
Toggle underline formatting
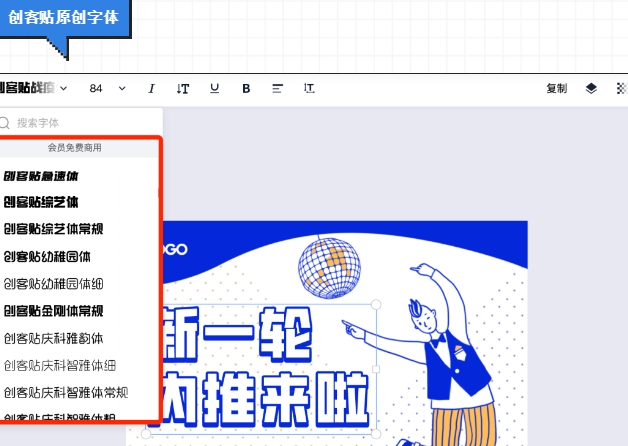(x=215, y=88)
